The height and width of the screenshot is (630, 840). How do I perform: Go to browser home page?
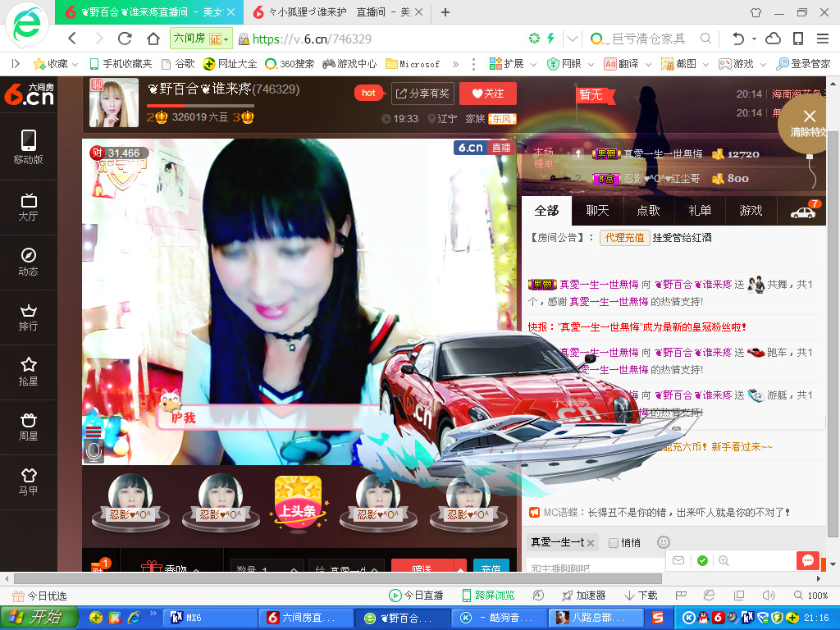(x=153, y=39)
